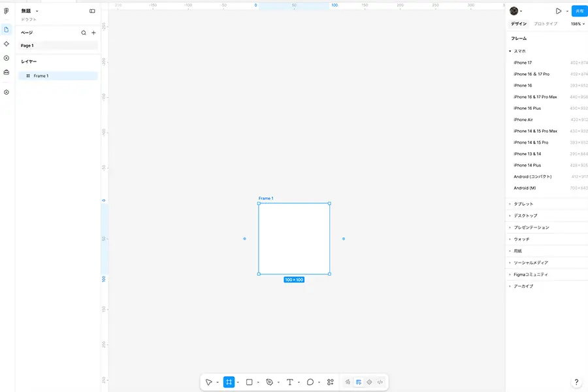This screenshot has width=588, height=392.
Task: Open the 198% zoom dropdown
Action: coord(578,24)
